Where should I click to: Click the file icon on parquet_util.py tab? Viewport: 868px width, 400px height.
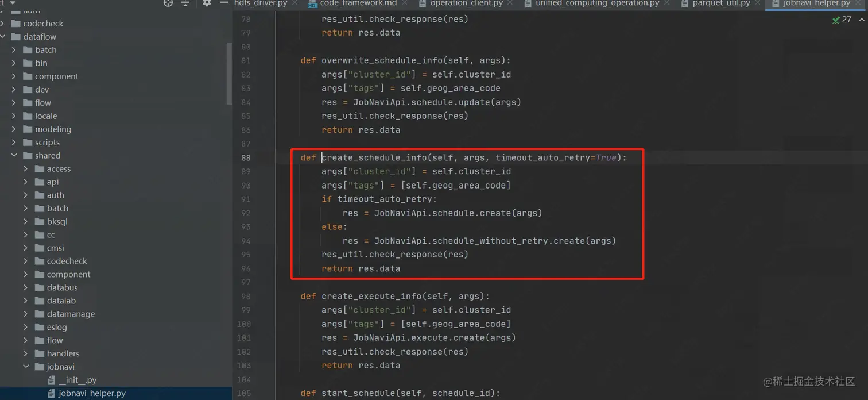click(684, 3)
